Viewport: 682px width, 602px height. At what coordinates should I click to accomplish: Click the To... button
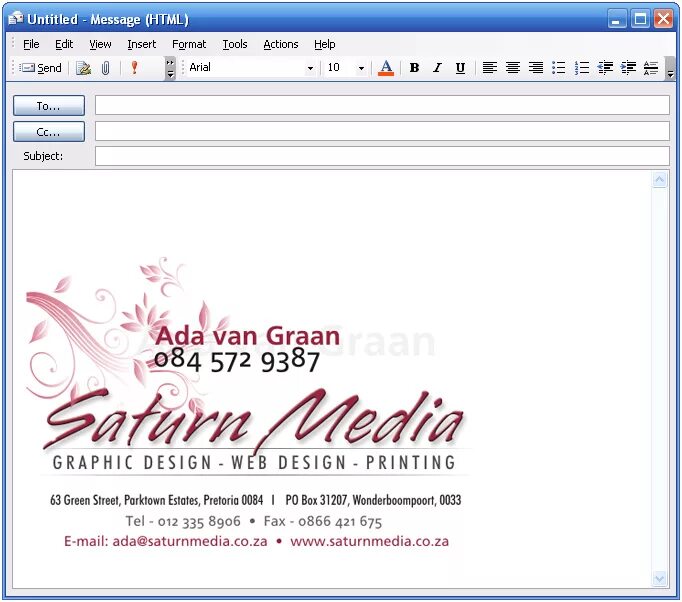(x=49, y=106)
